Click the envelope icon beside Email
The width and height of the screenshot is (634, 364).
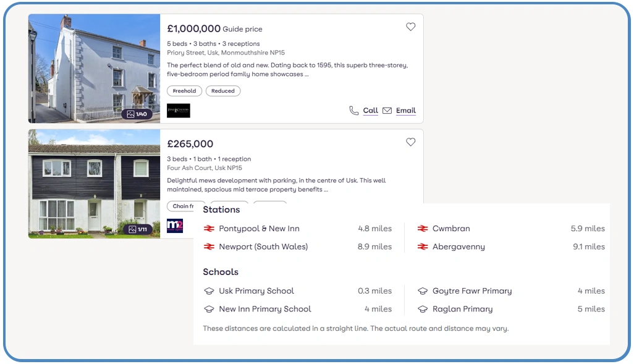click(387, 111)
